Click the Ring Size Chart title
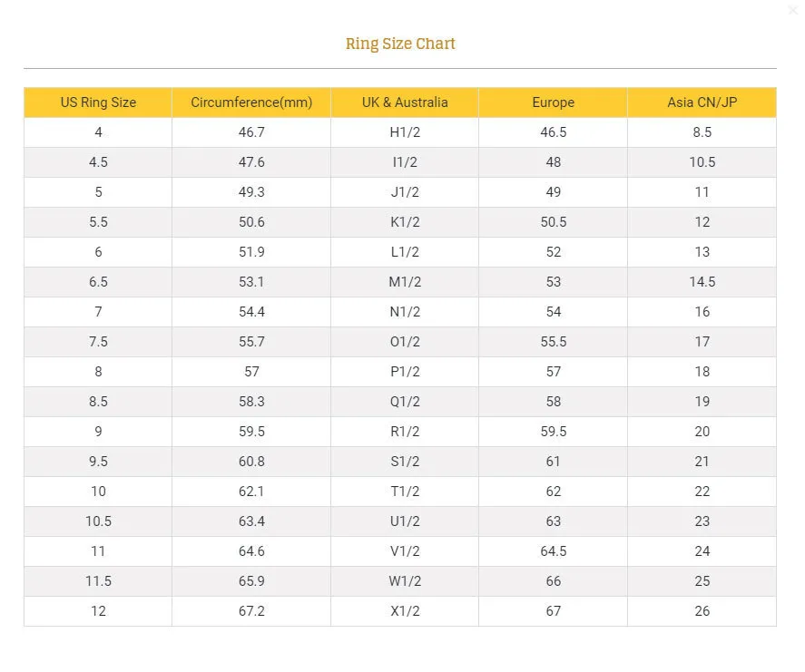Screen dimensions: 805x672 click(400, 44)
